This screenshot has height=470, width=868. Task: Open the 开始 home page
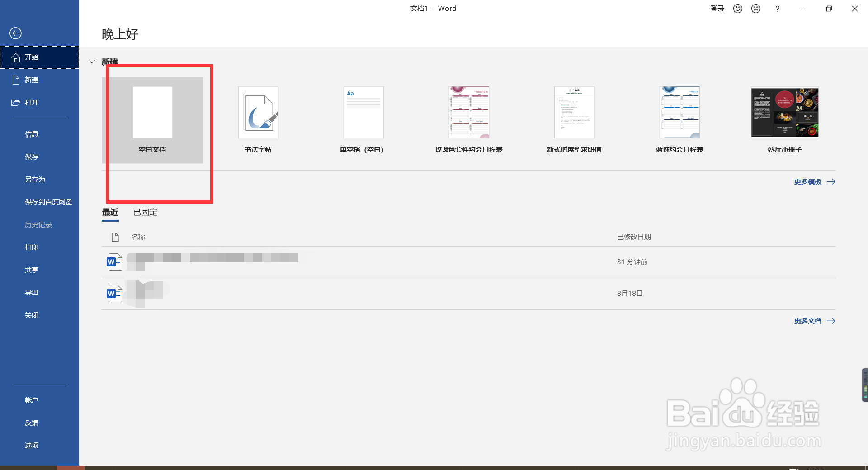[x=39, y=57]
